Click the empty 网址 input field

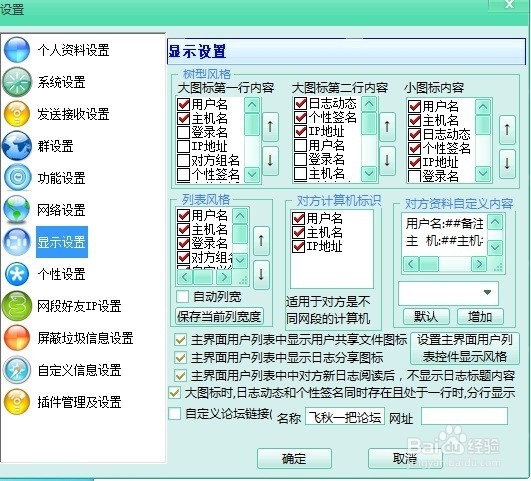tap(464, 416)
